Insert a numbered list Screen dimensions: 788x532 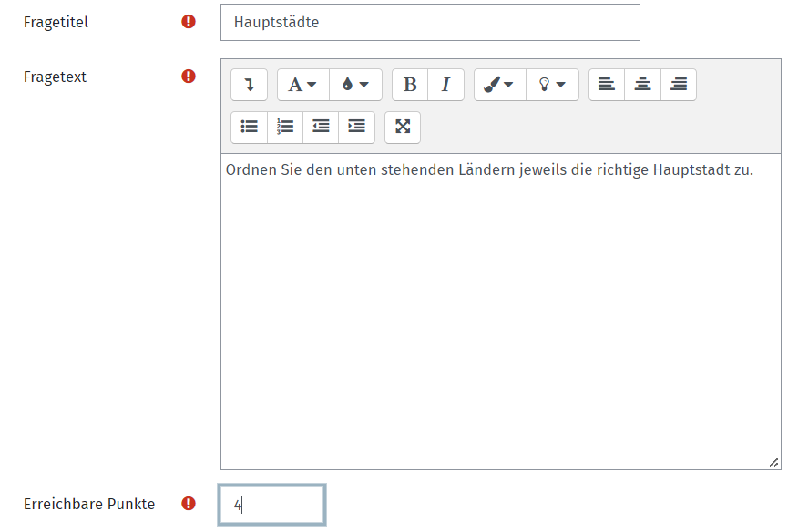pyautogui.click(x=285, y=128)
